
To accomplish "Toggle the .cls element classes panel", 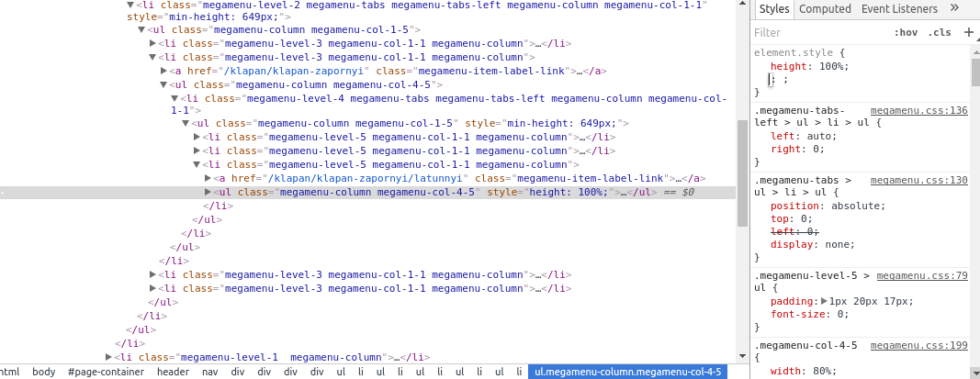I will tap(939, 32).
